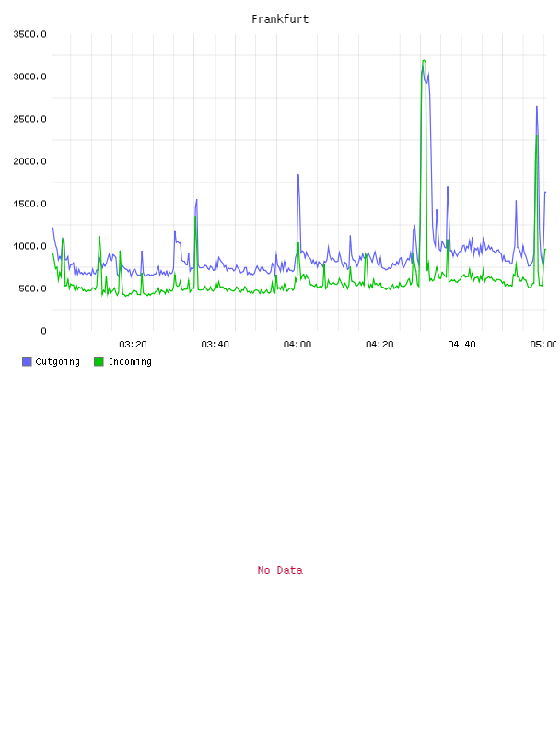
Task: Click the 3000.0 y-axis label
Action: click(29, 76)
